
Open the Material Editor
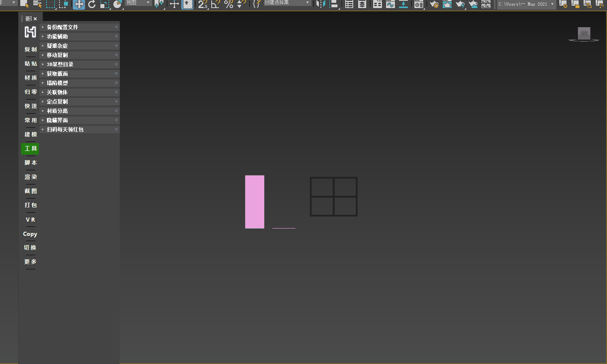419,4
